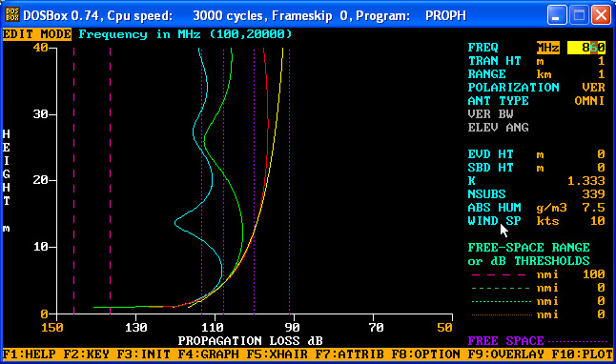Click the ABS HUM label

(494, 208)
